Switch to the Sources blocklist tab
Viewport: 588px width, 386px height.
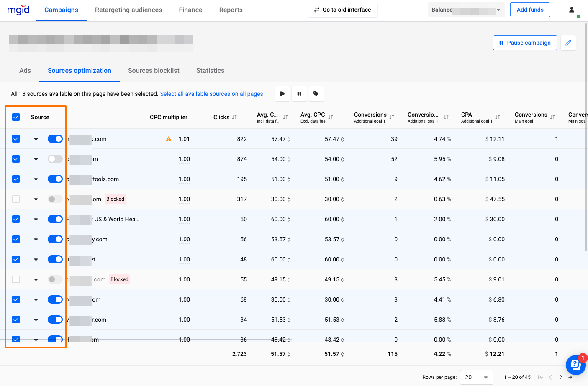pyautogui.click(x=154, y=71)
